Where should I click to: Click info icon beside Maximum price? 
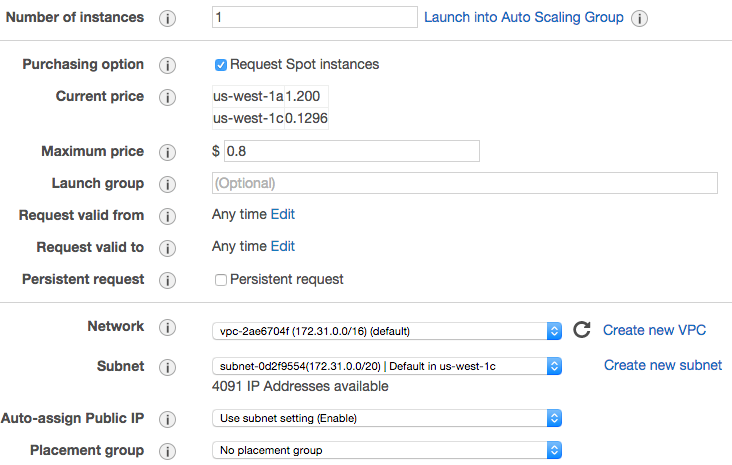click(x=168, y=152)
